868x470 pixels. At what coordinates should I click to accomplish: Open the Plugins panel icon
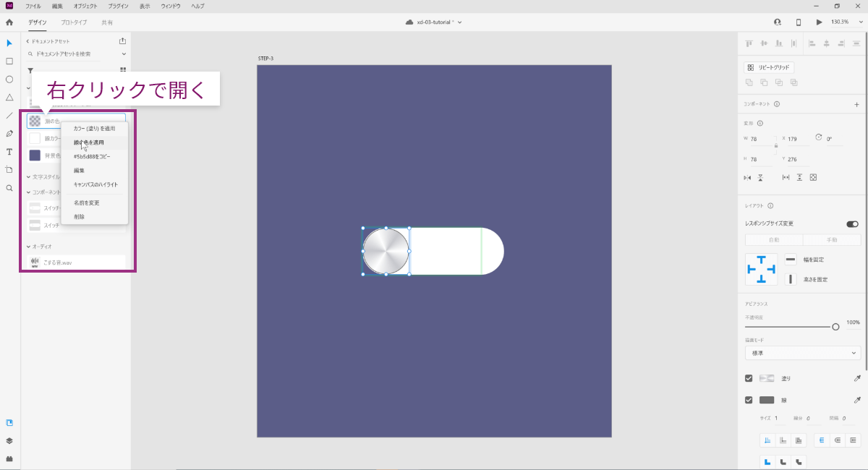pos(9,458)
